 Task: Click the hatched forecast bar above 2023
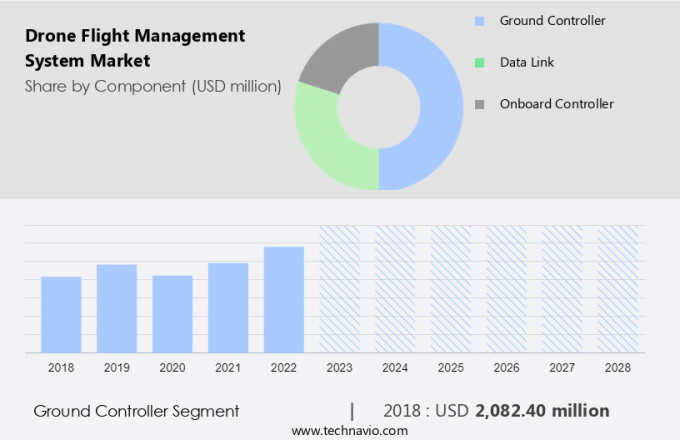pos(339,288)
